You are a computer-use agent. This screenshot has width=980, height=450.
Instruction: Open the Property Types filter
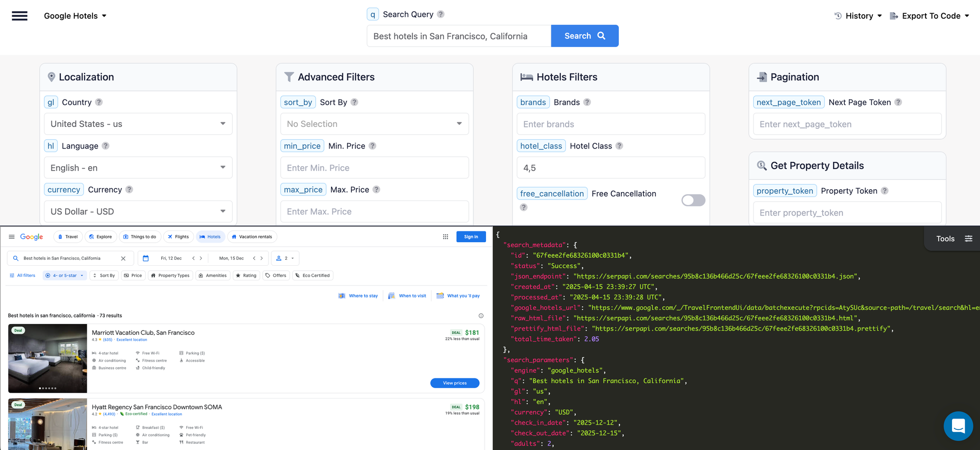point(170,275)
